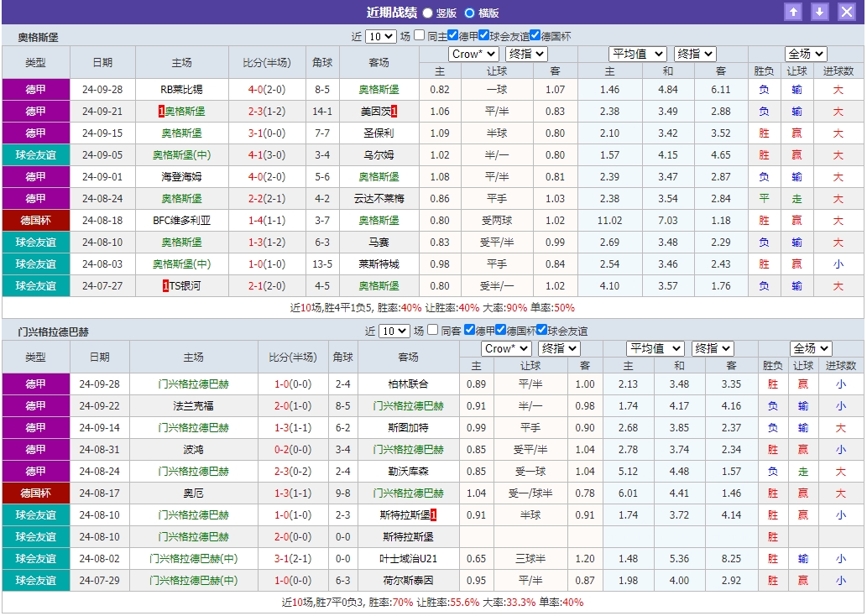Open the Crow* bookmaker dropdown in top table
The image size is (867, 616).
tap(473, 53)
